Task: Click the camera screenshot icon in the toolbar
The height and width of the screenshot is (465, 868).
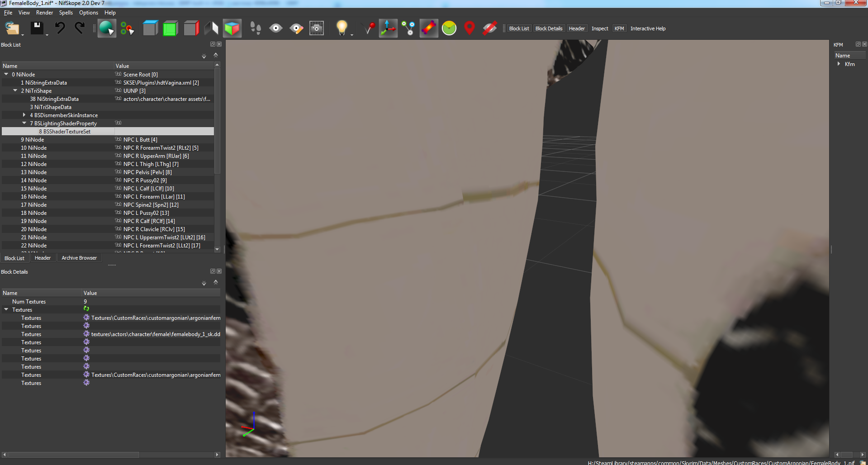Action: click(317, 28)
